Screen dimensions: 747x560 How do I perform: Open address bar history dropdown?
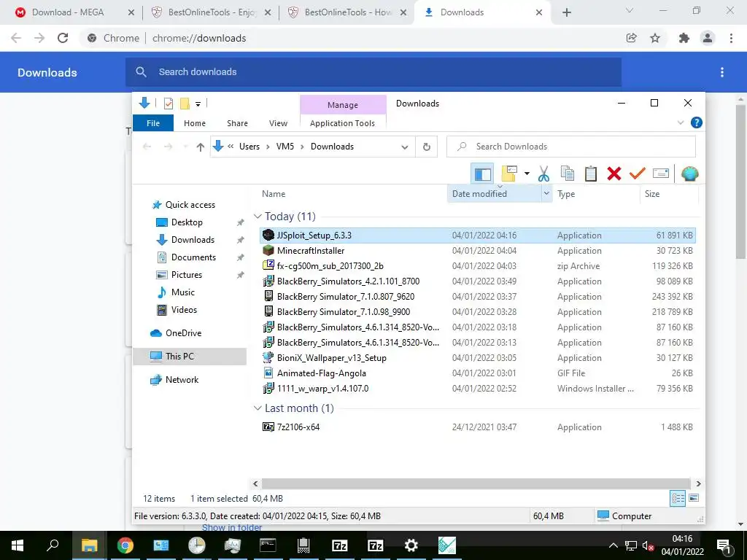coord(404,147)
